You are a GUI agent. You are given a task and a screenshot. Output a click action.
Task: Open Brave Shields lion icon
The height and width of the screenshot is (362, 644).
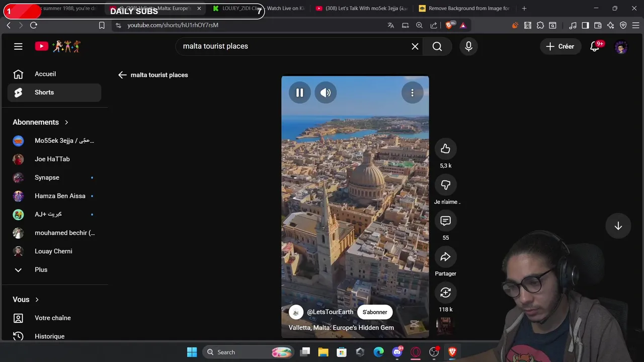(450, 25)
